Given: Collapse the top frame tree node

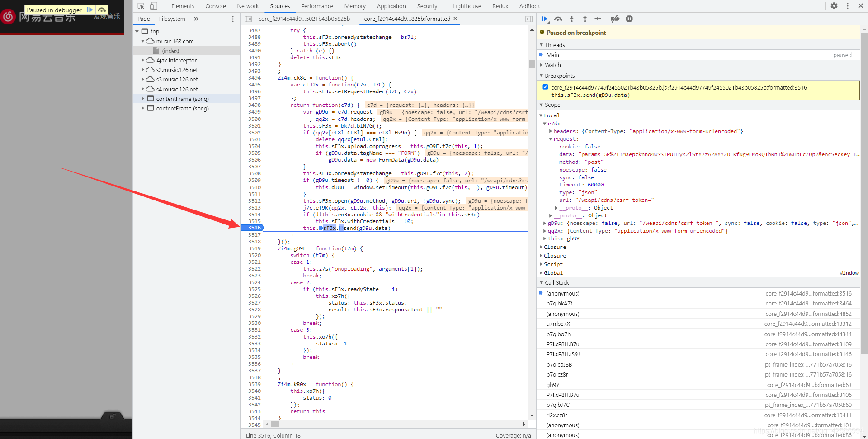Looking at the screenshot, I should 137,31.
